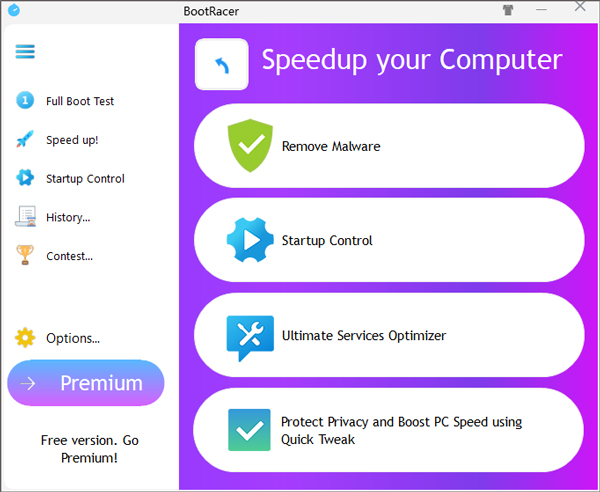The height and width of the screenshot is (492, 600).
Task: Click the blue gear Startup Control icon in main panel
Action: point(250,240)
